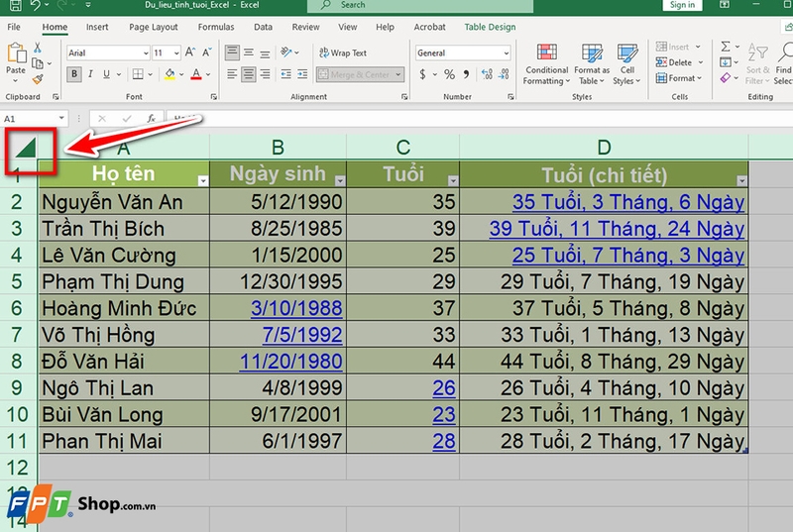Click the AutoSum sigma icon
Image resolution: width=793 pixels, height=532 pixels.
(726, 47)
